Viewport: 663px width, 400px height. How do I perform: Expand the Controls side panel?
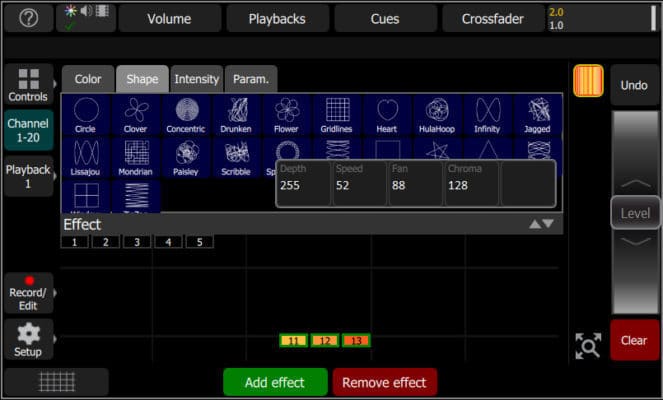28,86
